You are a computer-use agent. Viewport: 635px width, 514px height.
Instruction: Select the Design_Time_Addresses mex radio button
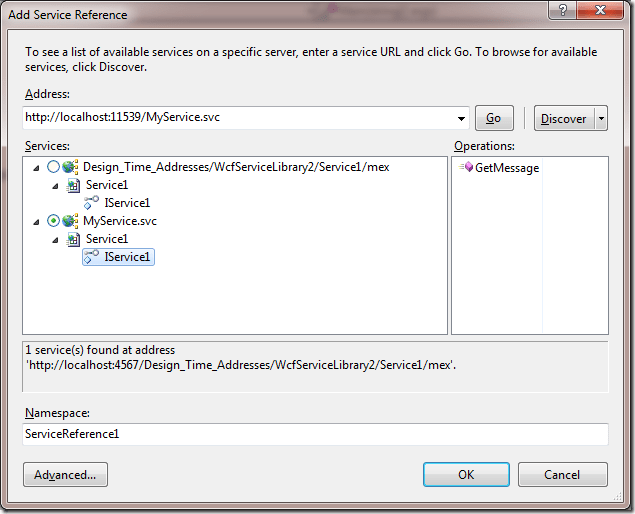click(53, 167)
